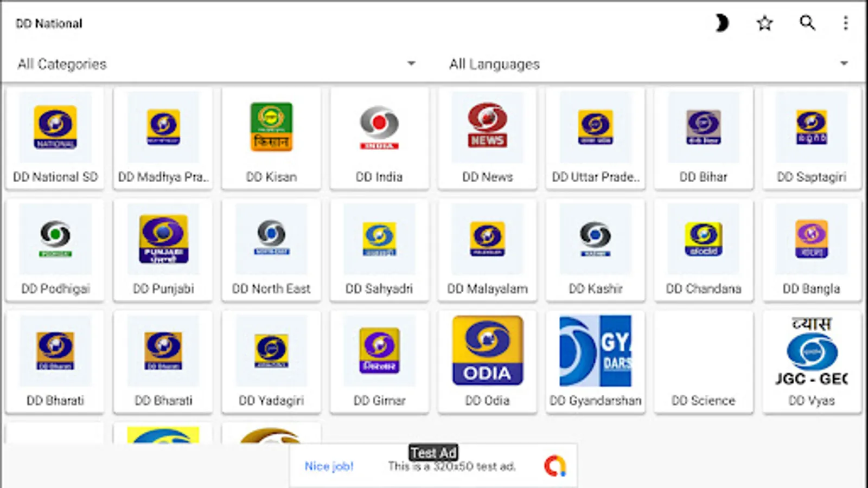Screen dimensions: 868x488
Task: Open the DD Uttar Pradesh channel logo
Action: coord(595,127)
